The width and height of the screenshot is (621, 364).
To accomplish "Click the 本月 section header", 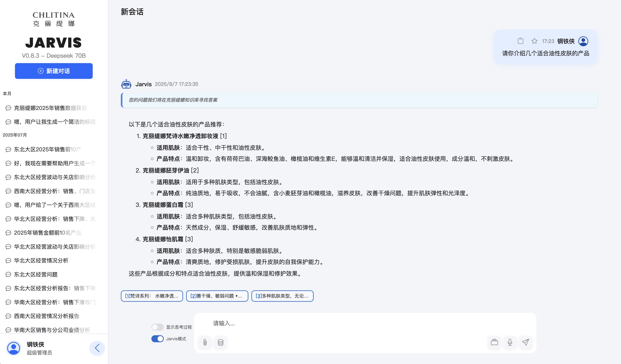I will pyautogui.click(x=7, y=94).
